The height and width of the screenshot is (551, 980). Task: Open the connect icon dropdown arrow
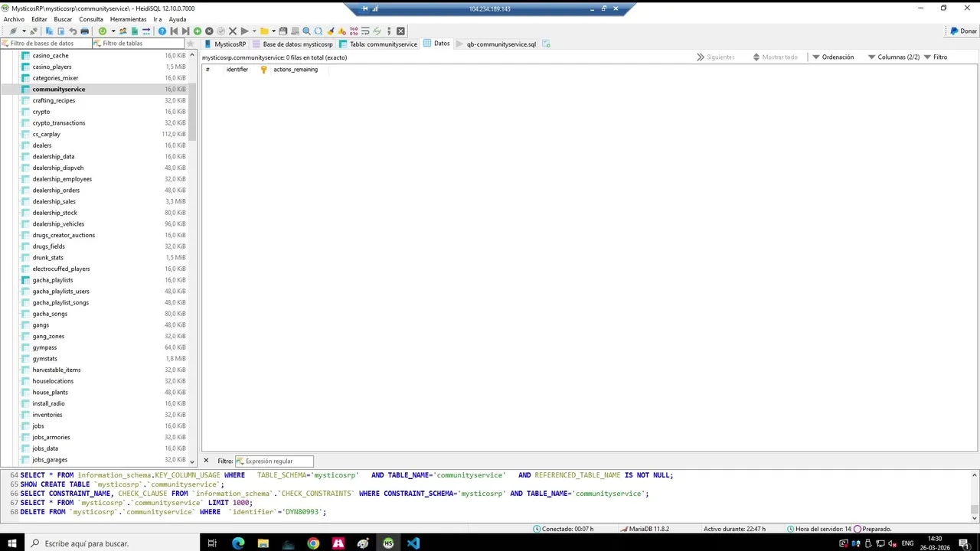point(24,31)
